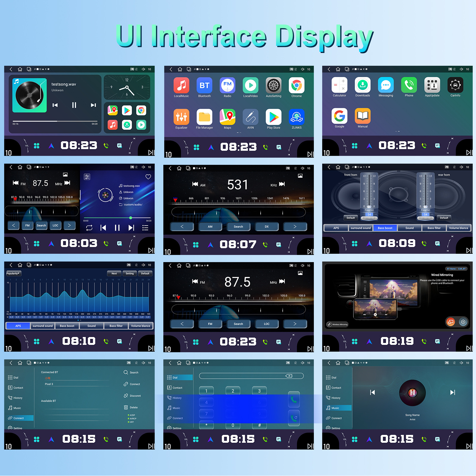Open the Popularity preset dropdown in Equalizer
476x476 pixels.
pos(13,273)
